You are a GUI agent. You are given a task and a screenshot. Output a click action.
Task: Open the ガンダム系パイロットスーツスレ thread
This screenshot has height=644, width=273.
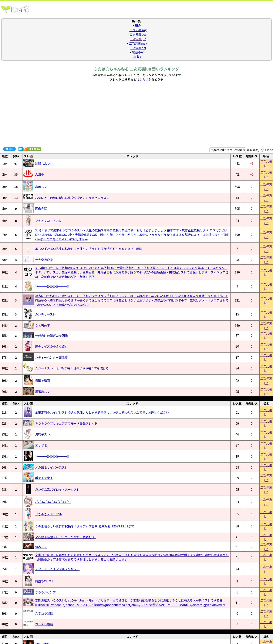57,489
